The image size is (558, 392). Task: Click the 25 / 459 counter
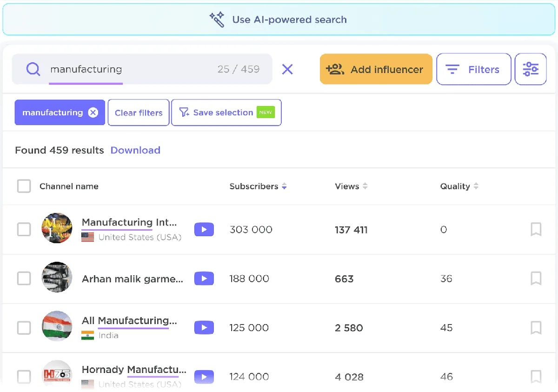point(239,69)
